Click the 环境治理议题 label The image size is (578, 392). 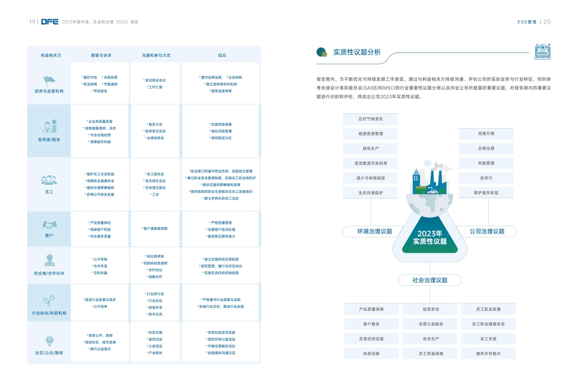coord(367,232)
